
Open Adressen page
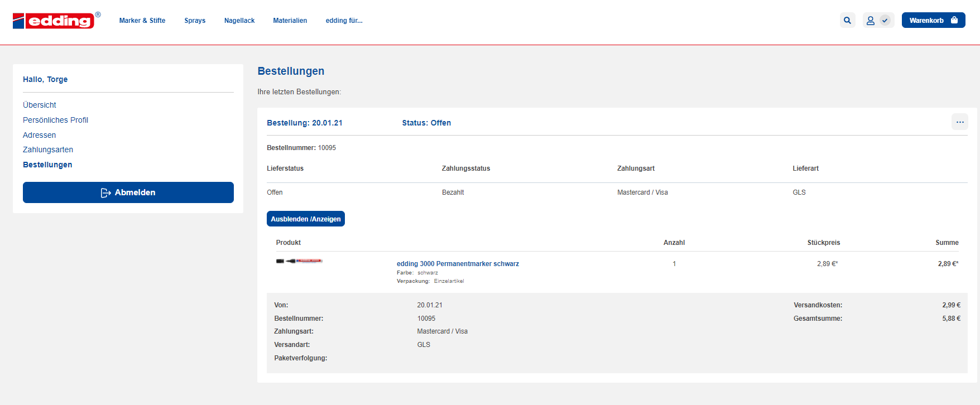click(39, 135)
